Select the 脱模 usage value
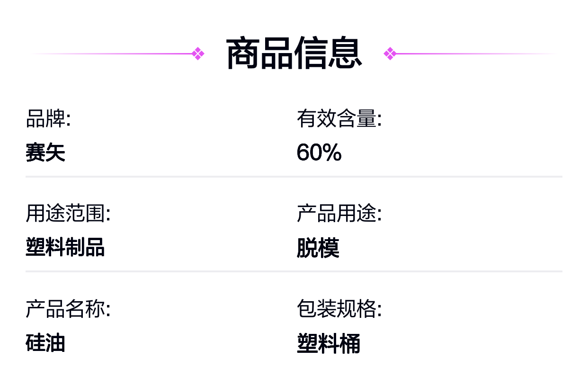This screenshot has height=386, width=588. [318, 248]
